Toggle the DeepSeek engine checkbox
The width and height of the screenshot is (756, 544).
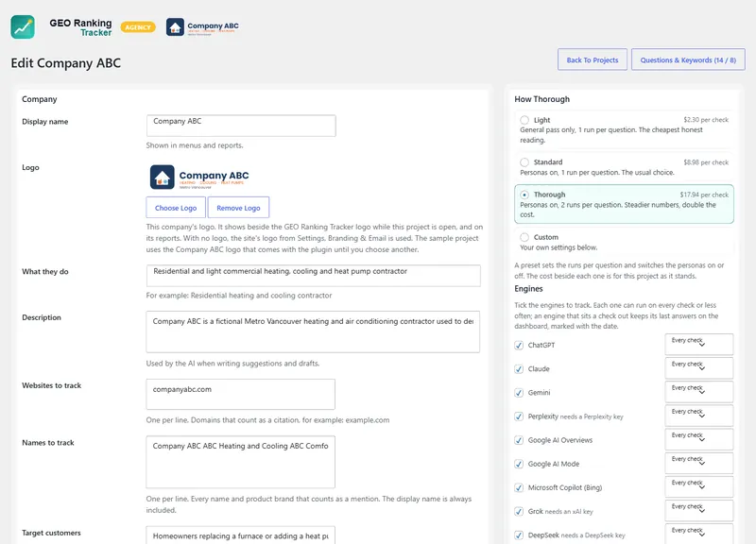[519, 535]
